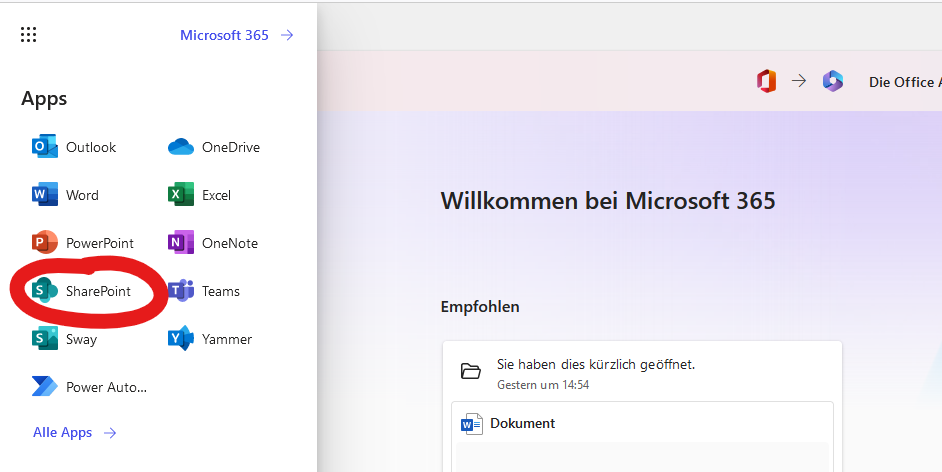Open the PowerPoint app icon
942x472 pixels.
pos(45,243)
